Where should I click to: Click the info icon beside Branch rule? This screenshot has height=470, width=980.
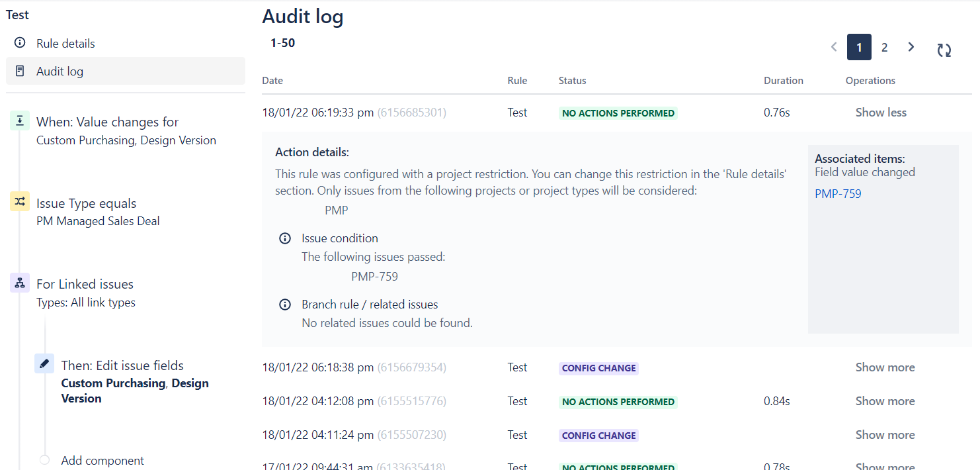click(x=285, y=305)
